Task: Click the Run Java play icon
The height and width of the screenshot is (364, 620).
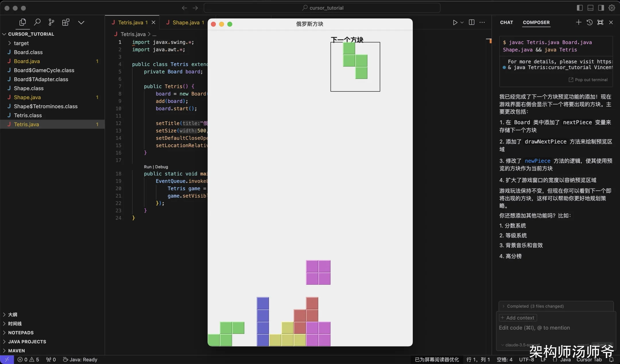Action: click(x=455, y=22)
